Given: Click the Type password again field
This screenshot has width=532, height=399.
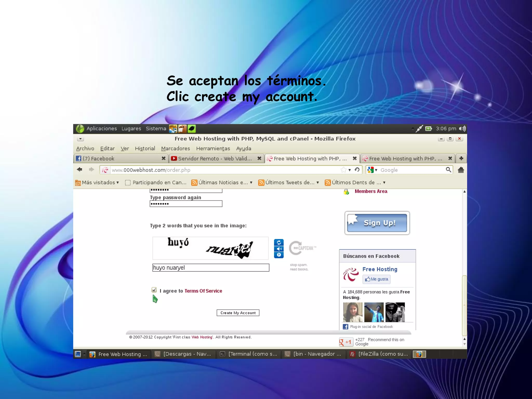Looking at the screenshot, I should click(x=186, y=204).
